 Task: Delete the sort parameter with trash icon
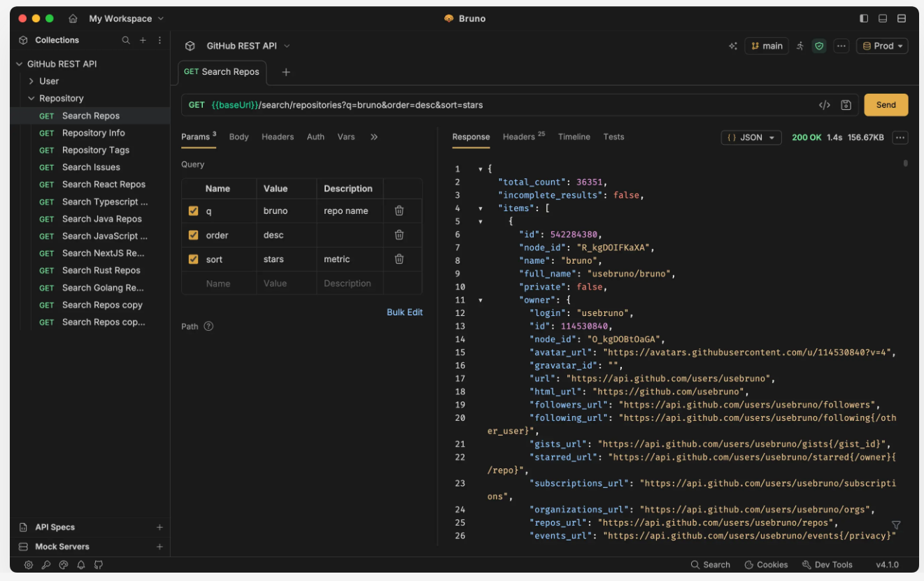[x=399, y=259]
